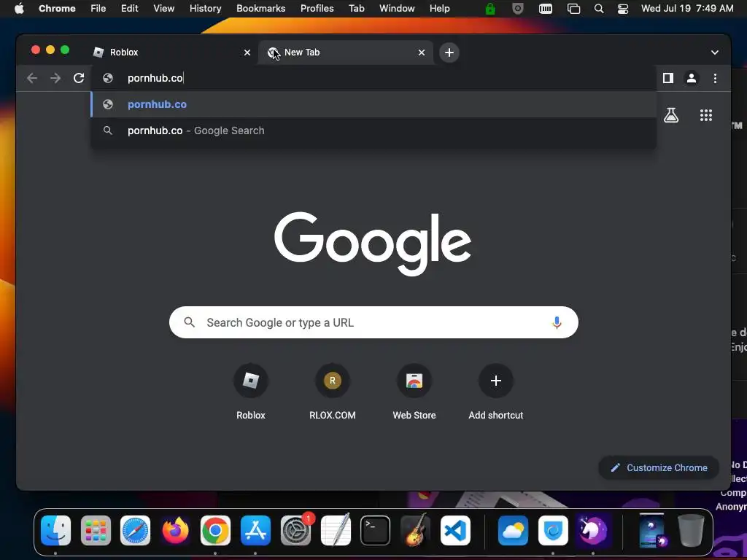Open Safari from the Dock
Viewport: 747px width, 560px height.
click(135, 531)
